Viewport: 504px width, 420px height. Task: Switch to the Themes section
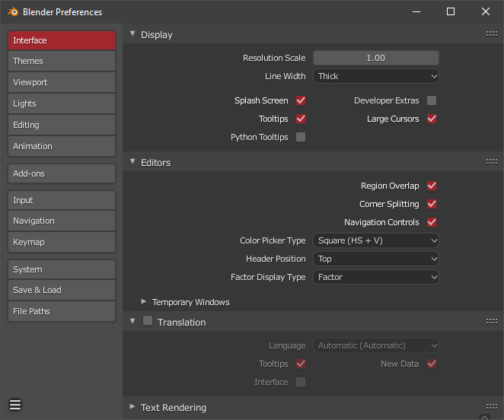click(x=62, y=61)
